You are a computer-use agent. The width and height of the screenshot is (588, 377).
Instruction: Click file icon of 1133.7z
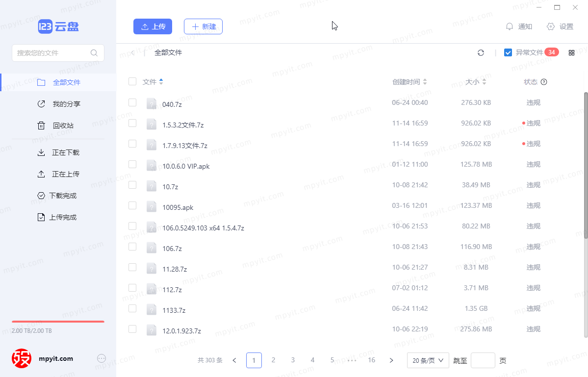[x=152, y=310]
